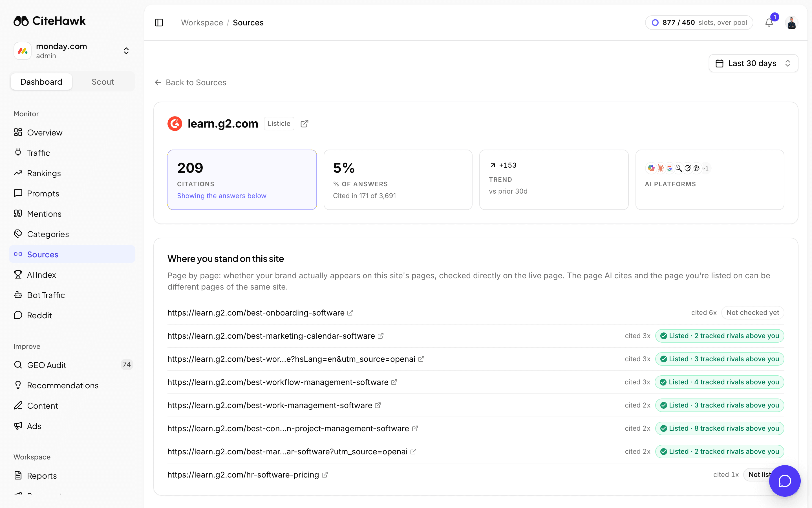Click the learn.g2.com G2 logo
The width and height of the screenshot is (812, 508).
click(x=175, y=124)
